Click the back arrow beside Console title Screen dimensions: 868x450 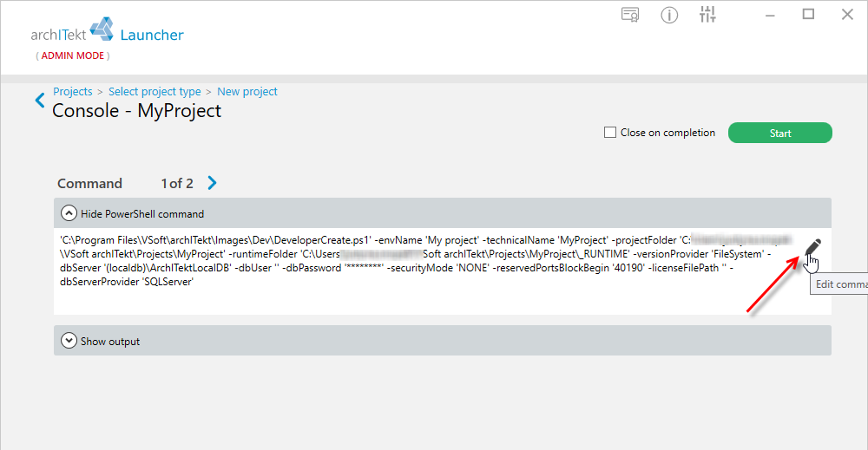40,100
